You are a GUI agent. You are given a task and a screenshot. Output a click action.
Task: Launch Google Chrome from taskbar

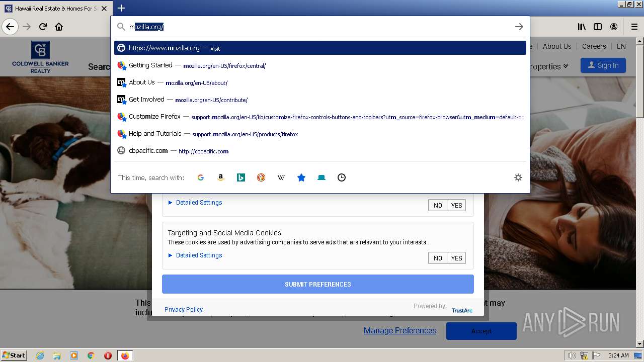point(91,355)
